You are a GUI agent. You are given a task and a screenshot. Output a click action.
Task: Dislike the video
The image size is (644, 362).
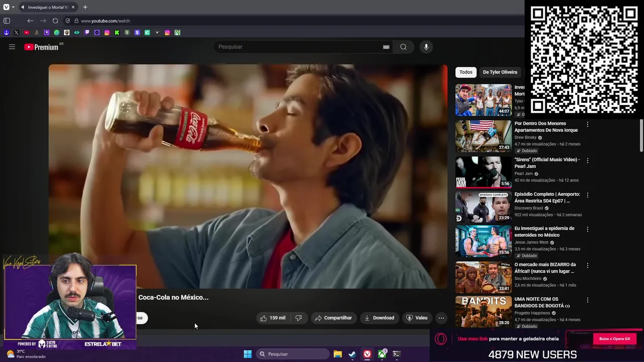click(299, 318)
